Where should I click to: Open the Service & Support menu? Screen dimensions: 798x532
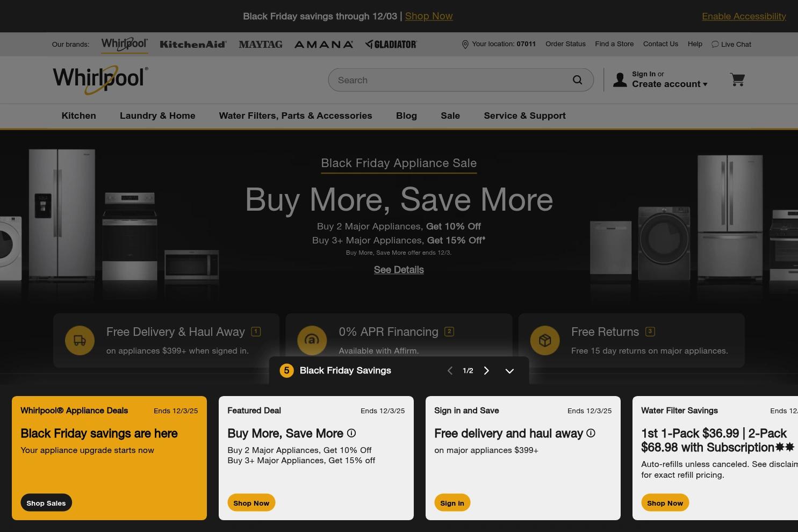[x=525, y=116]
